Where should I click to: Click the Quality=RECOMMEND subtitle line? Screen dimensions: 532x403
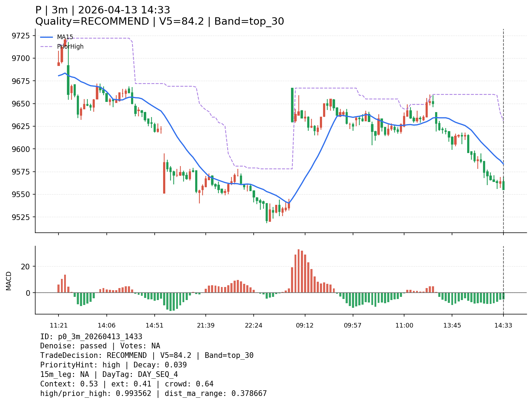coord(159,22)
